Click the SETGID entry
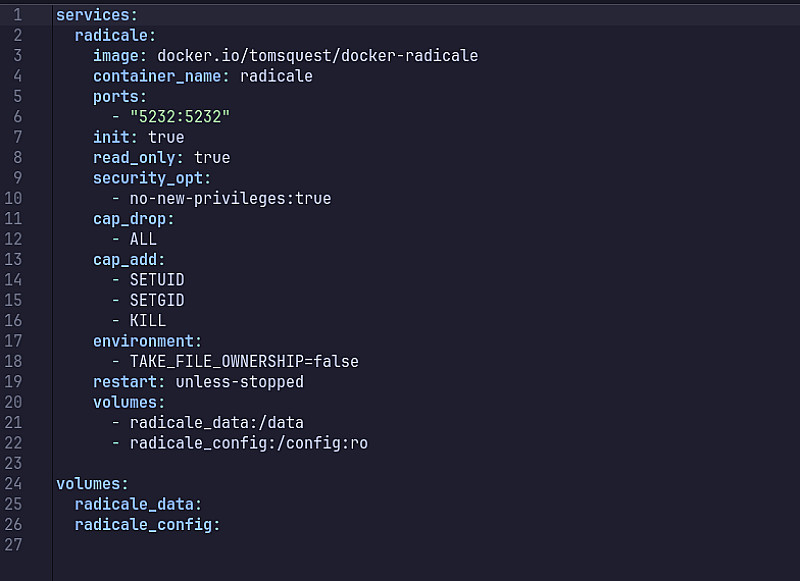Screen dimensions: 800x581 tap(157, 300)
